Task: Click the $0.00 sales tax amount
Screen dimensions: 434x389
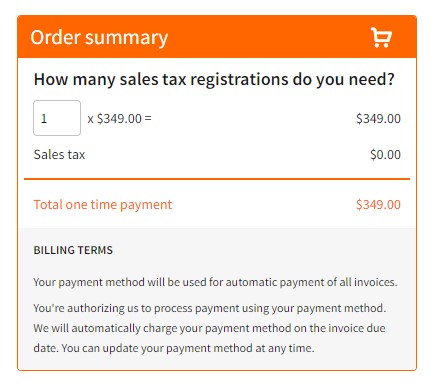Action: [x=385, y=154]
